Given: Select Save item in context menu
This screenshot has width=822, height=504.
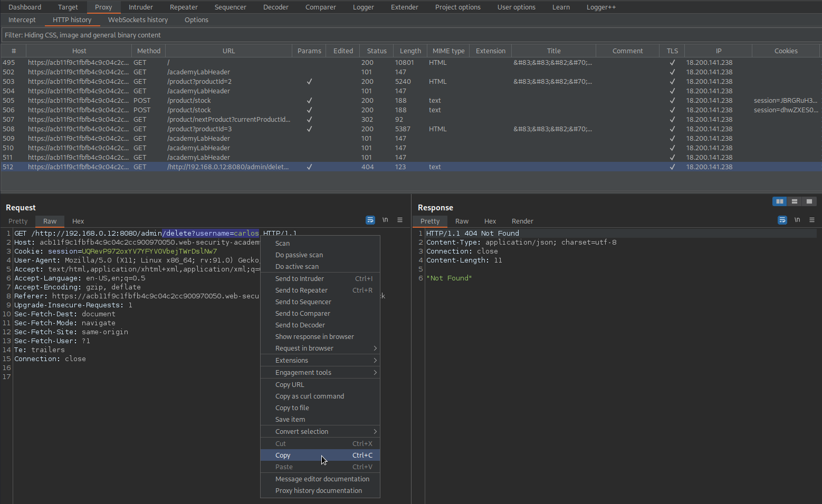Looking at the screenshot, I should tap(320, 419).
